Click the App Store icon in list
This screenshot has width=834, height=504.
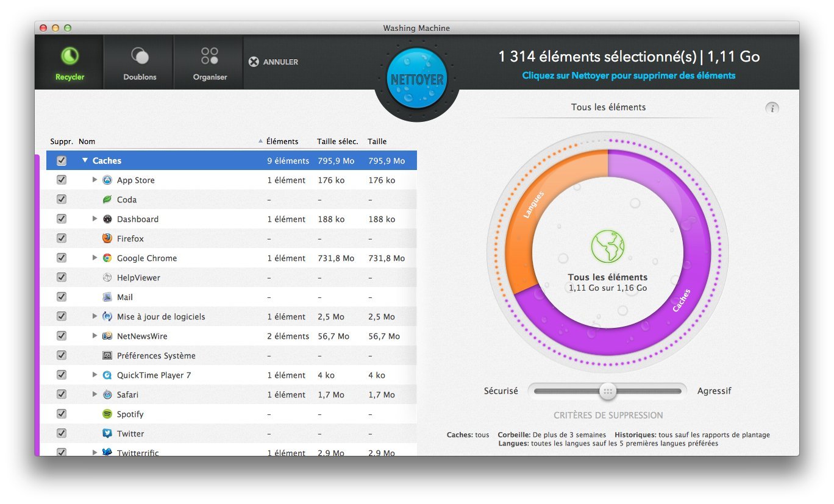click(x=107, y=180)
